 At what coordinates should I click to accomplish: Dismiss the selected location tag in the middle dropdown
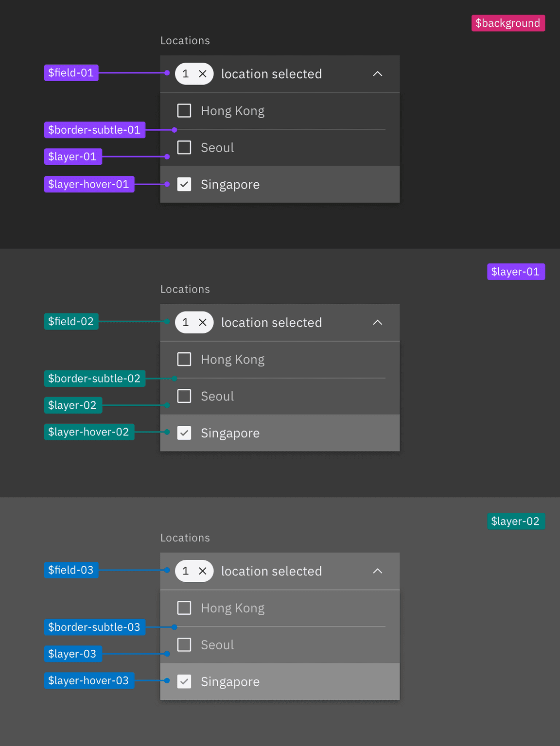click(x=203, y=322)
